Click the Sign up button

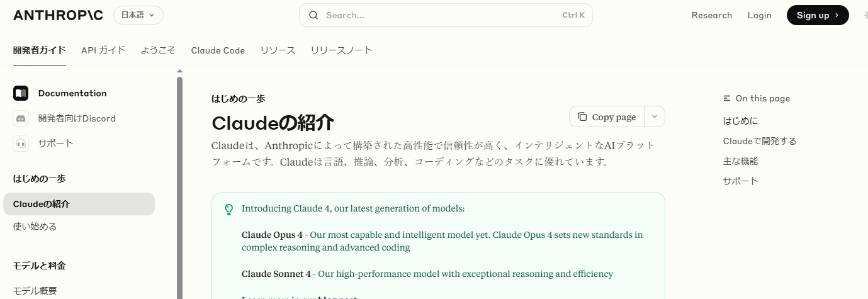point(818,15)
